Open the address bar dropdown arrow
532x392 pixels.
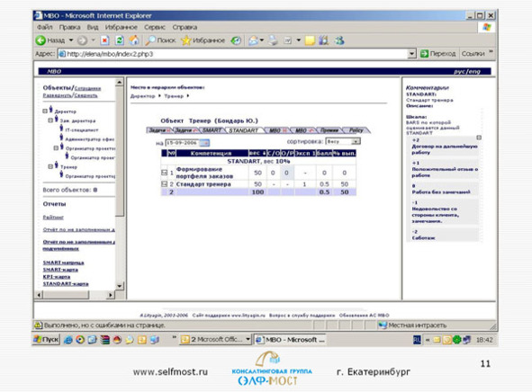coord(411,54)
